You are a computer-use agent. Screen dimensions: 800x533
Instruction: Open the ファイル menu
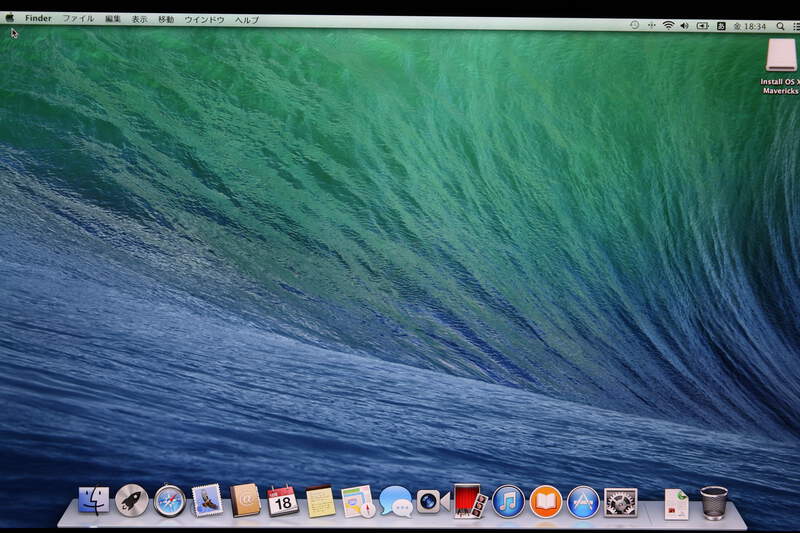click(78, 19)
